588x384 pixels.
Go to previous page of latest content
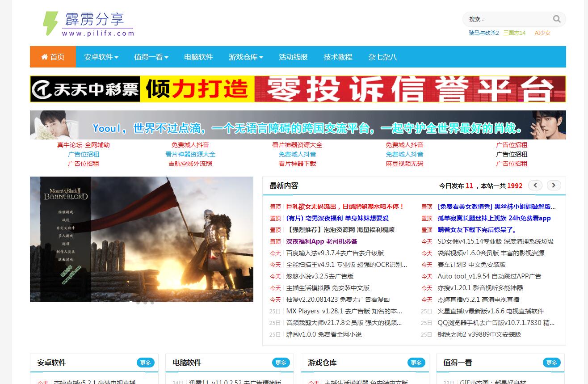(x=535, y=186)
